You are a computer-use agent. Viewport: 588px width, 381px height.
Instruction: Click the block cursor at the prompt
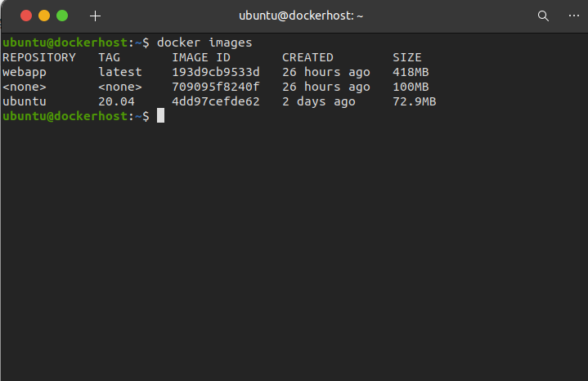(x=160, y=115)
